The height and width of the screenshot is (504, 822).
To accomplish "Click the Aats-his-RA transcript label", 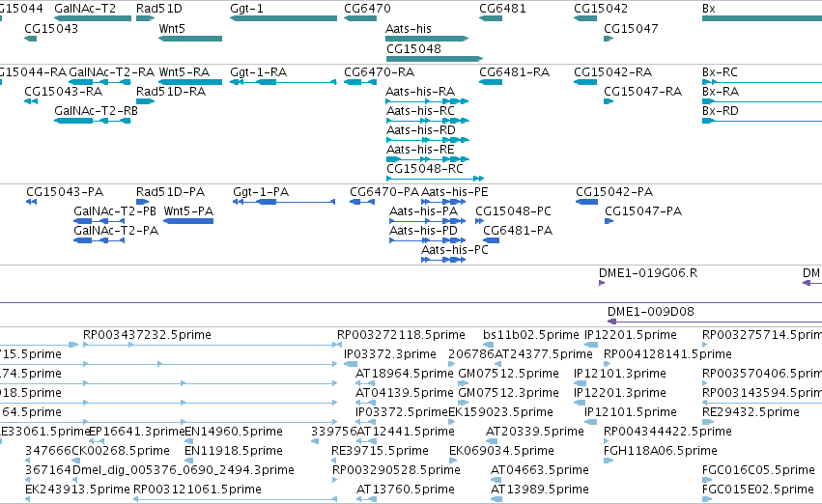I will pyautogui.click(x=420, y=91).
